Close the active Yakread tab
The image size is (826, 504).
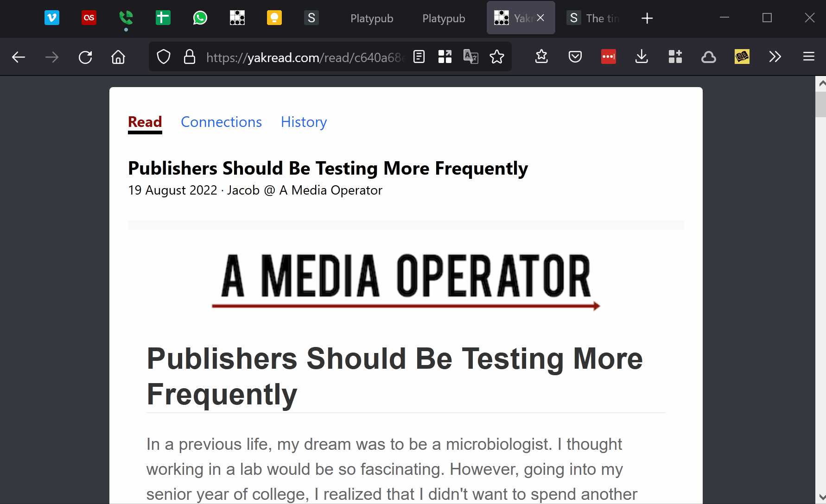[x=540, y=18]
